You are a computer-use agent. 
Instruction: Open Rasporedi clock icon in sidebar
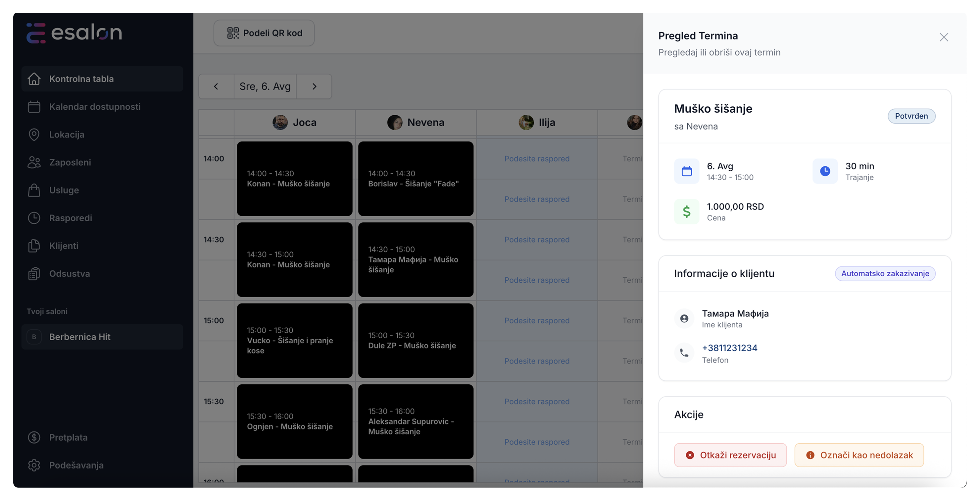pyautogui.click(x=34, y=218)
